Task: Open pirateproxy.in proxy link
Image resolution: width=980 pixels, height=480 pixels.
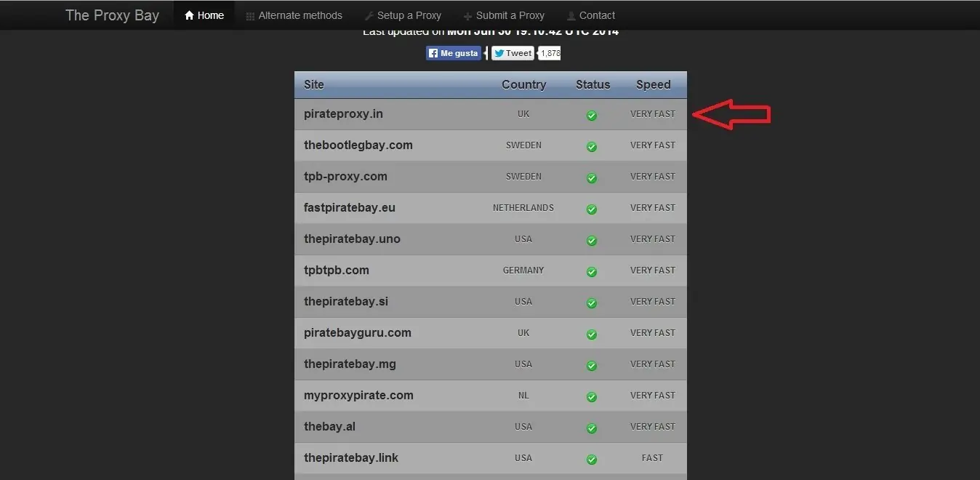Action: (343, 114)
